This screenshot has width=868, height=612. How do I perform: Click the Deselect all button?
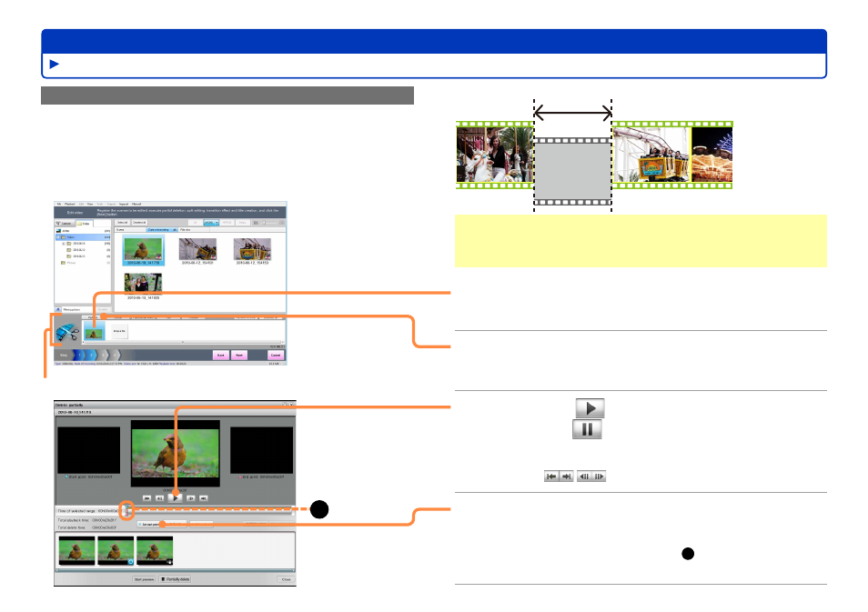(139, 223)
